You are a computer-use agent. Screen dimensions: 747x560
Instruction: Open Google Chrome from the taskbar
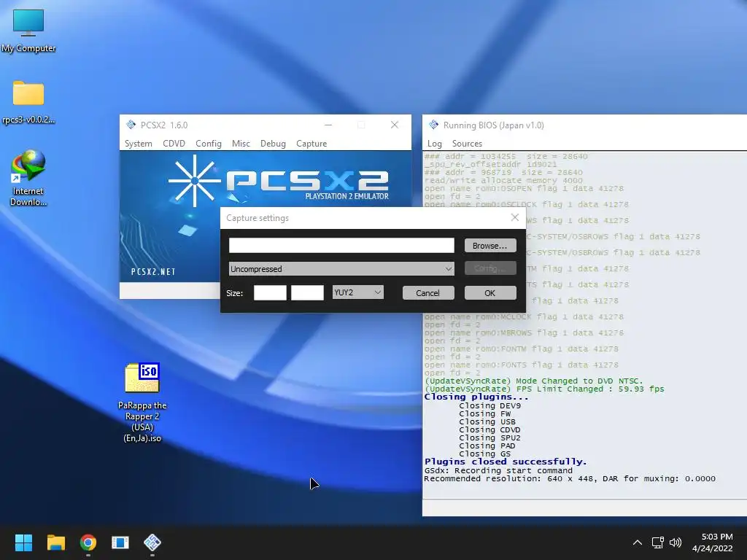(x=88, y=542)
